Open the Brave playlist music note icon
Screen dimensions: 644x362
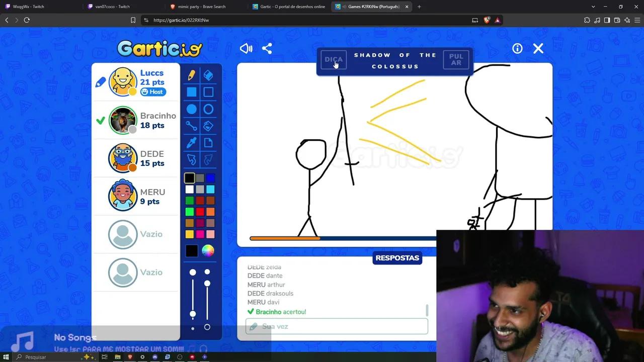(x=597, y=20)
